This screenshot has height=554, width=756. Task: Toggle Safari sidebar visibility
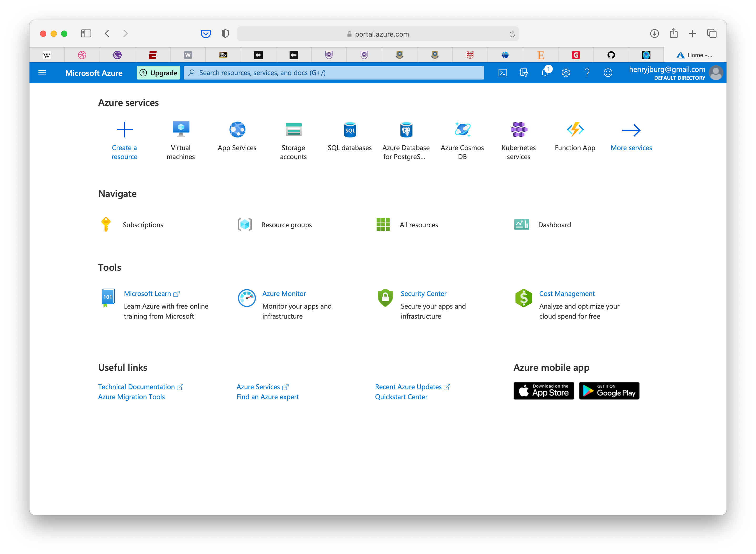86,33
